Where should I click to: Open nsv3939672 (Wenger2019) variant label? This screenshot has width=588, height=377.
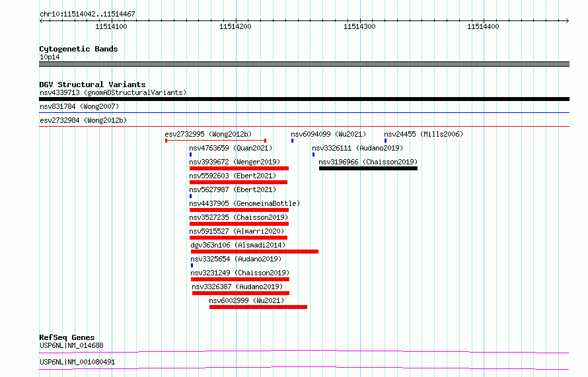point(235,162)
